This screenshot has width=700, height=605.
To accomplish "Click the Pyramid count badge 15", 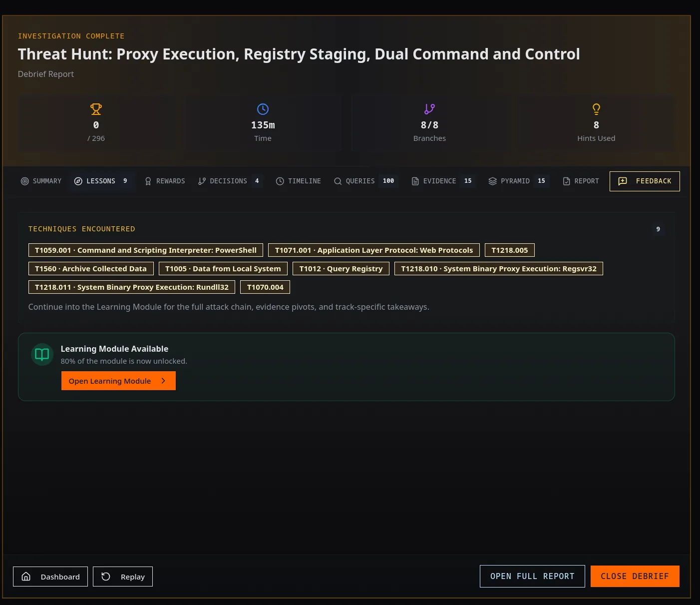I will pos(542,181).
